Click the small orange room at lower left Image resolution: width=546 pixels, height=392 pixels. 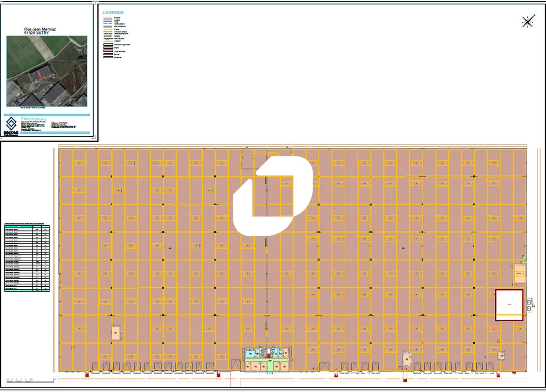116,333
